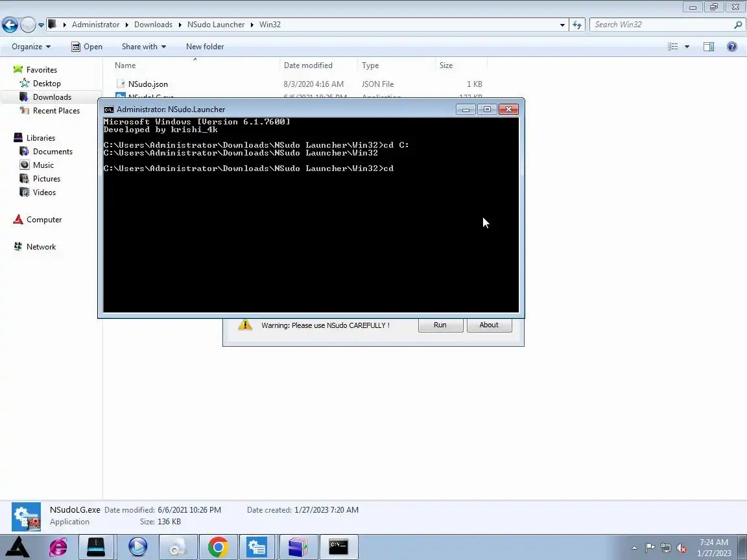This screenshot has width=747, height=560.
Task: Switch to the NSudo taskbar app
Action: pyautogui.click(x=256, y=547)
